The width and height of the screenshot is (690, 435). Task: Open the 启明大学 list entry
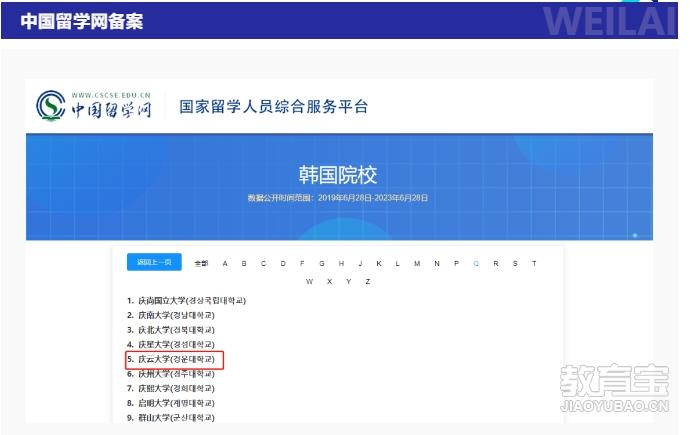[x=171, y=402]
